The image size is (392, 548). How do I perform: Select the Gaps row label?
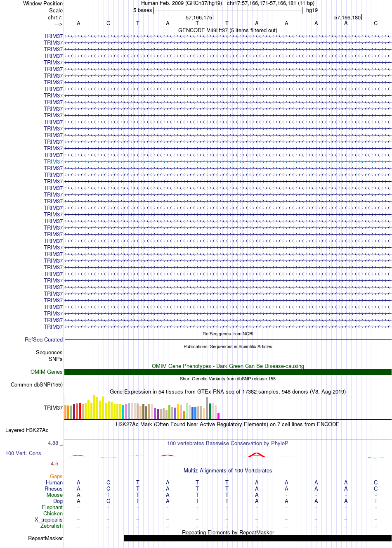point(56,476)
